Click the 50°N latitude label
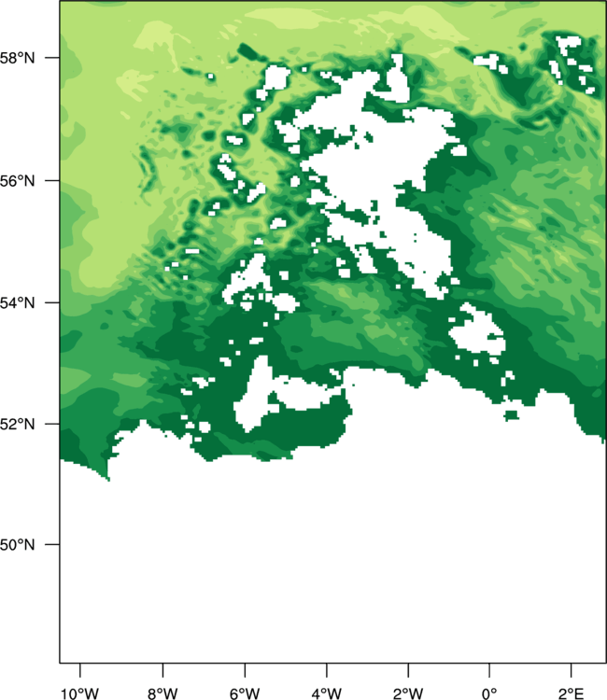Image resolution: width=607 pixels, height=700 pixels. point(17,545)
